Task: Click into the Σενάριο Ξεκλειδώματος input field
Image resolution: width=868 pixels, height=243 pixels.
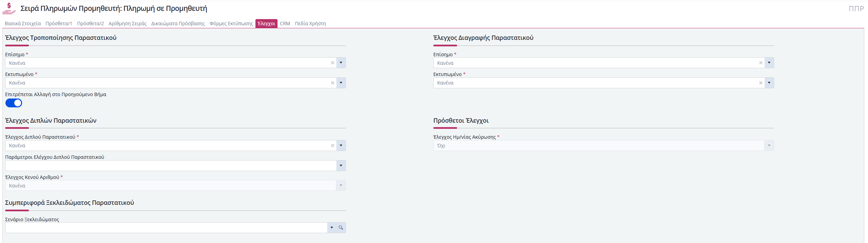Action: 166,228
